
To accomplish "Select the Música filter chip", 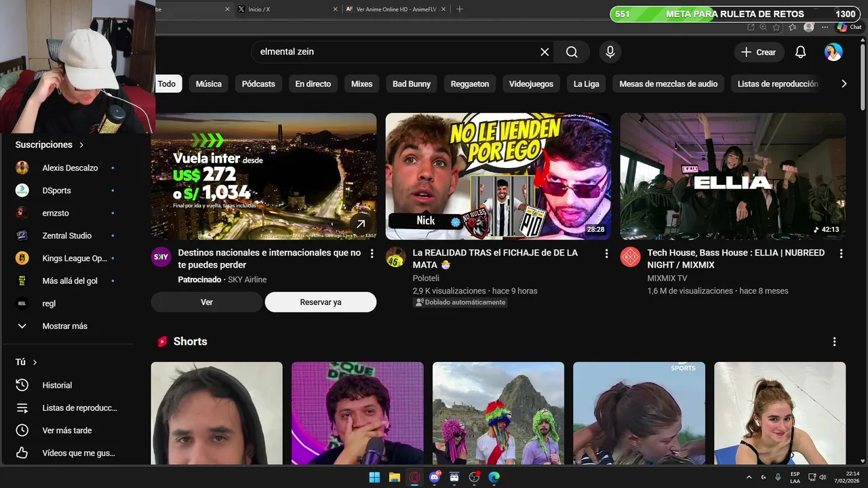I will click(x=209, y=84).
